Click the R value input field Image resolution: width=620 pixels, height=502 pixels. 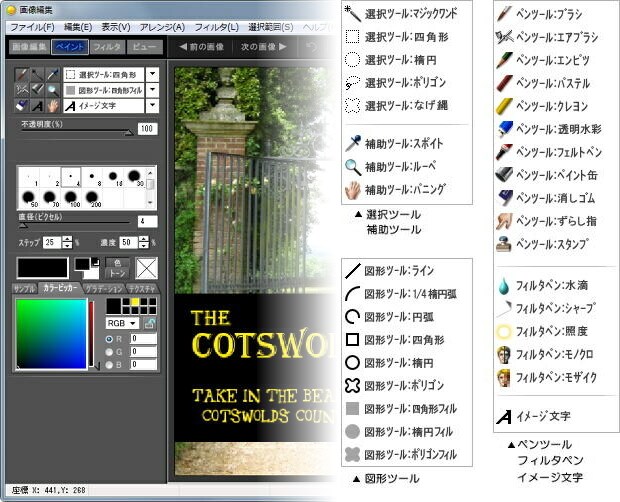pyautogui.click(x=144, y=339)
